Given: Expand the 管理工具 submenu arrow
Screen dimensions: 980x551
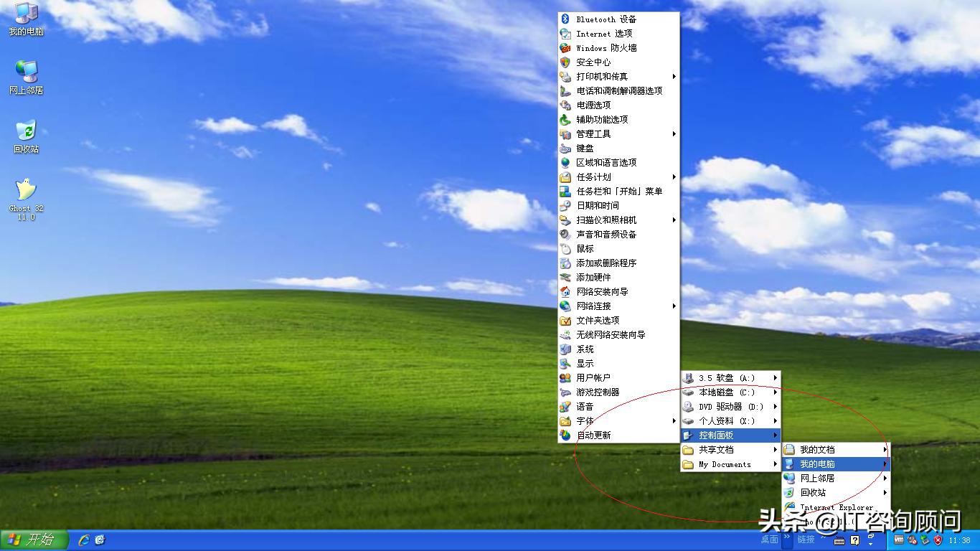Looking at the screenshot, I should (674, 134).
